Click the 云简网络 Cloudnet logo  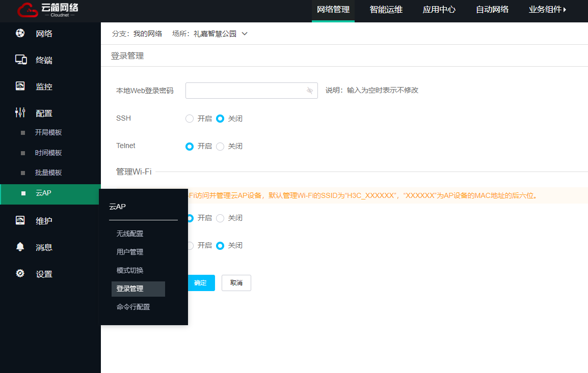[47, 10]
